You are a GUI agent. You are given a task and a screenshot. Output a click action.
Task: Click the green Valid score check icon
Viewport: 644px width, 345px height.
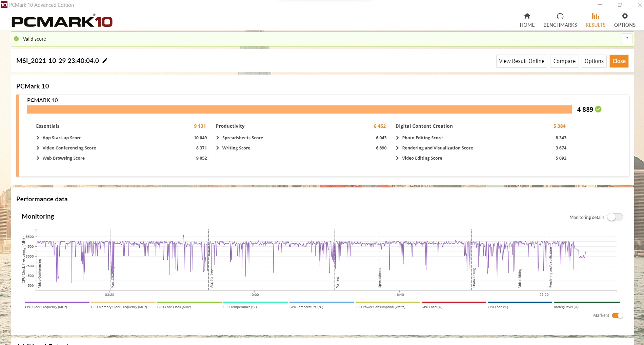(16, 39)
